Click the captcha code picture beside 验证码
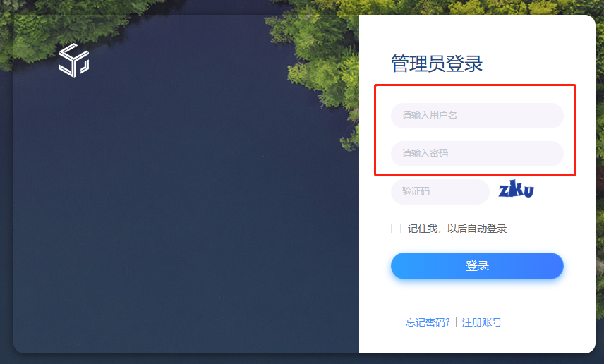The image size is (604, 364). click(517, 189)
